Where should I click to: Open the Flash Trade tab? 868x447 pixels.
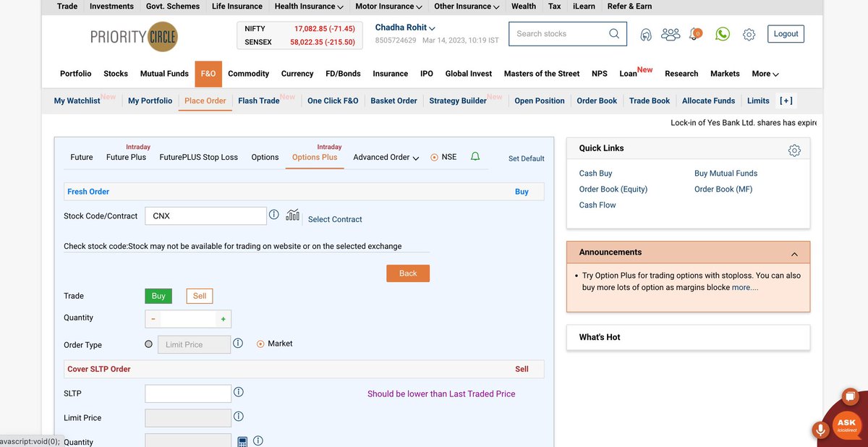point(259,101)
